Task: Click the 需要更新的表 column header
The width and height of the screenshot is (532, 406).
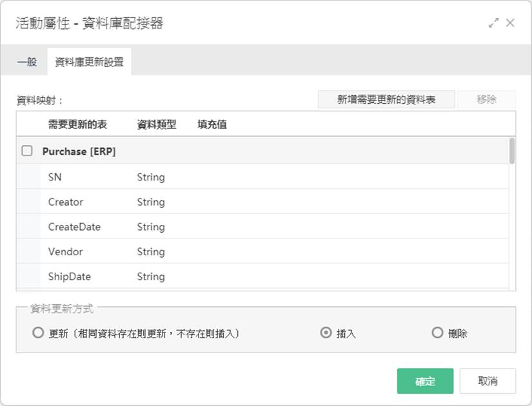Action: tap(77, 124)
